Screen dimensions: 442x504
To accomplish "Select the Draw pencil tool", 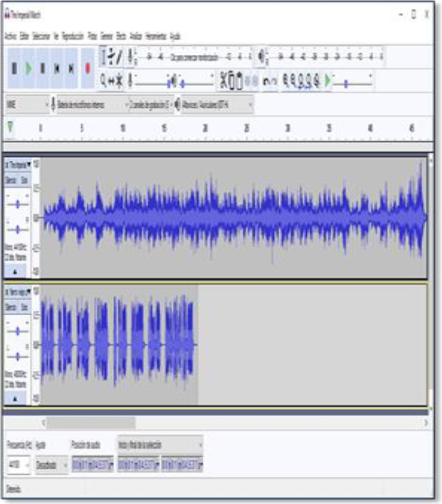I will pyautogui.click(x=119, y=57).
